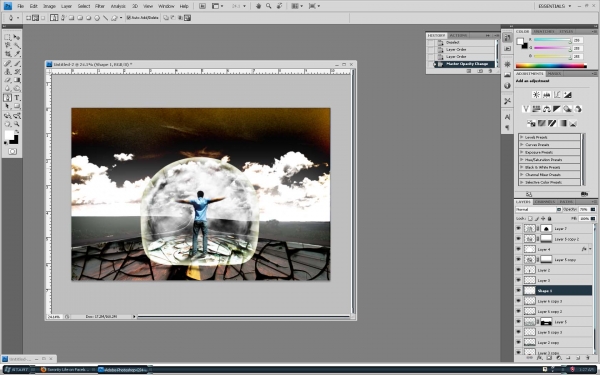Switch to the Channels tab
Viewport: 600px width, 375px height.
click(545, 202)
